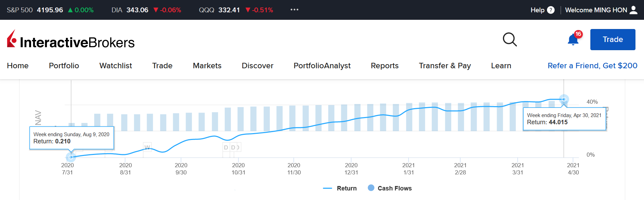Click the Interactive Brokers logo

(71, 40)
